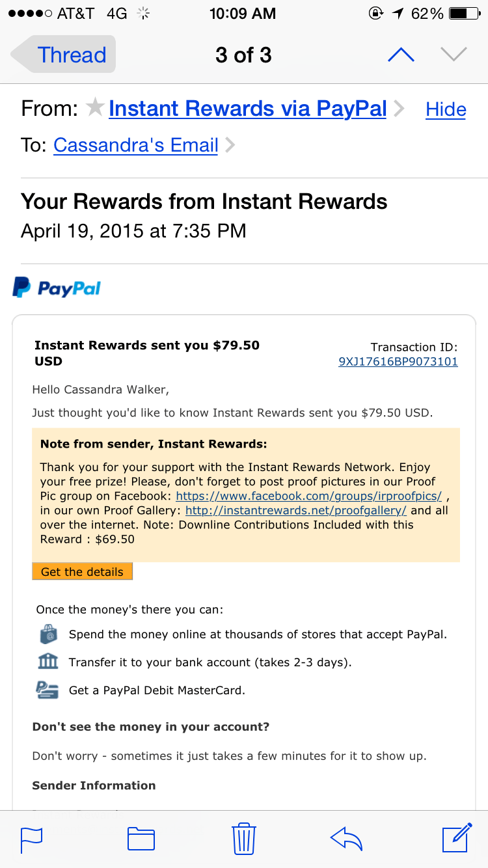This screenshot has height=868, width=488.
Task: Tap the reply arrow icon
Action: click(x=346, y=839)
